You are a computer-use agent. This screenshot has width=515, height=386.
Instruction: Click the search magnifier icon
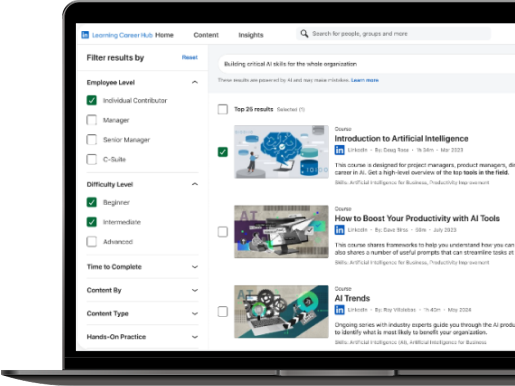[304, 34]
